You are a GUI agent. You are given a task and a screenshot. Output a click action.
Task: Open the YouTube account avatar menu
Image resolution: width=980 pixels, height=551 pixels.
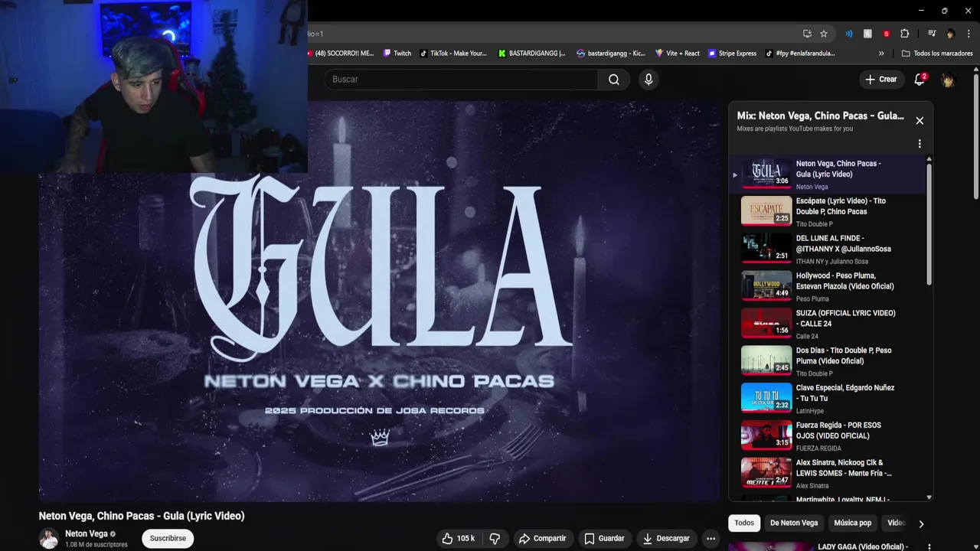coord(948,80)
